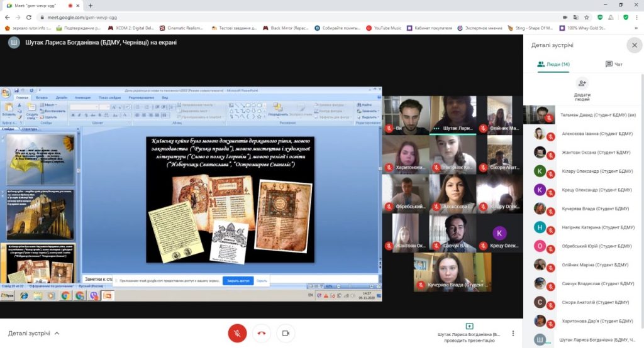This screenshot has height=348, width=644.
Task: Click the meet.google.com address bar
Action: (252, 17)
